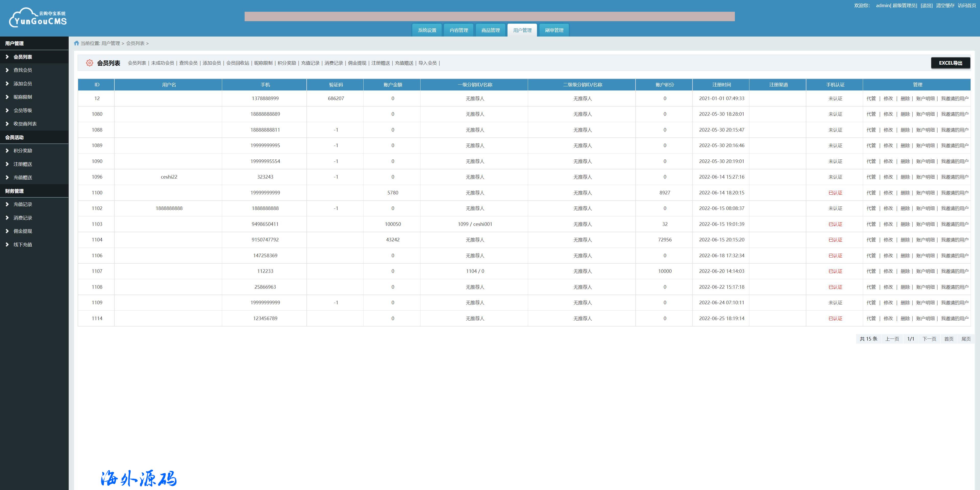Click 删除 for user ID 1114
Screen dimensions: 980x490
[905, 318]
